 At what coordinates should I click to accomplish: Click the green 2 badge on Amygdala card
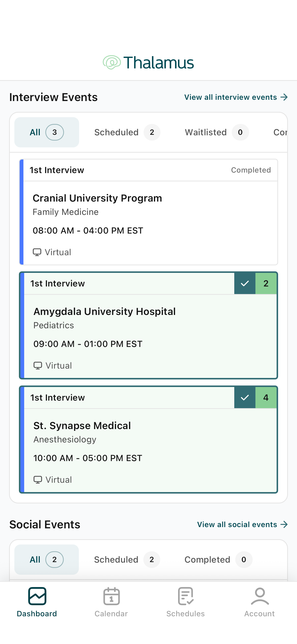tap(266, 283)
